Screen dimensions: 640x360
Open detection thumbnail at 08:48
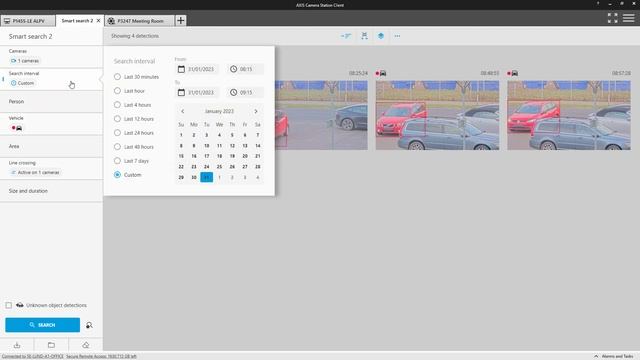[437, 115]
